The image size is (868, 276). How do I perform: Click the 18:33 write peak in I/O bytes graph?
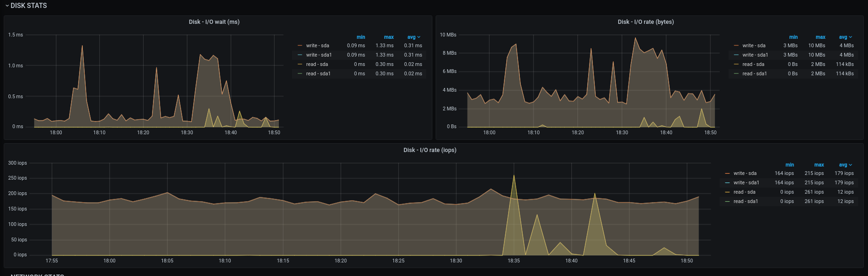point(635,38)
